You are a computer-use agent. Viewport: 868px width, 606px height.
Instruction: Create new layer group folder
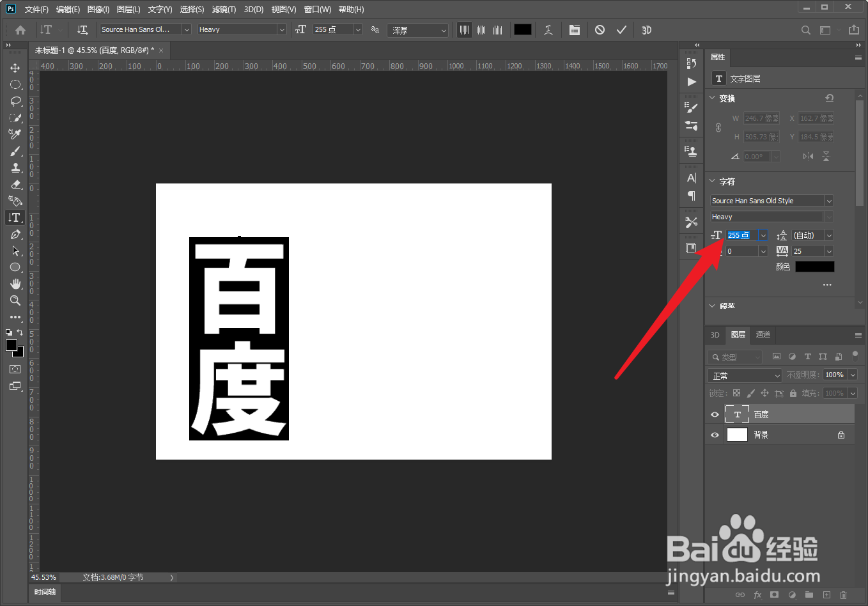809,594
